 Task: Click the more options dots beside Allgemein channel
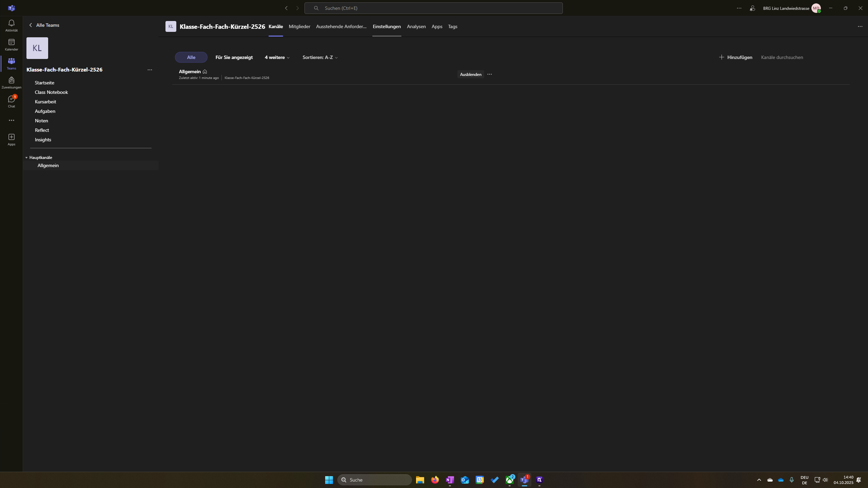pyautogui.click(x=489, y=74)
